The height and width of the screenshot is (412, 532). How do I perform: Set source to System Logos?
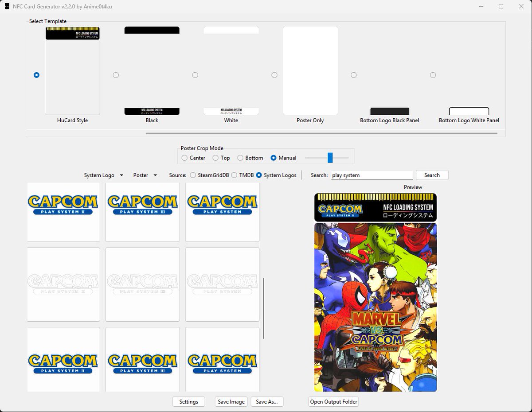pos(259,175)
